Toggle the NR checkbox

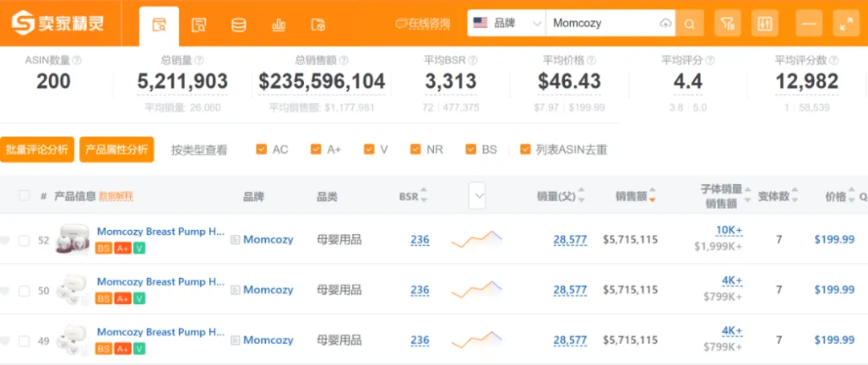coord(416,150)
